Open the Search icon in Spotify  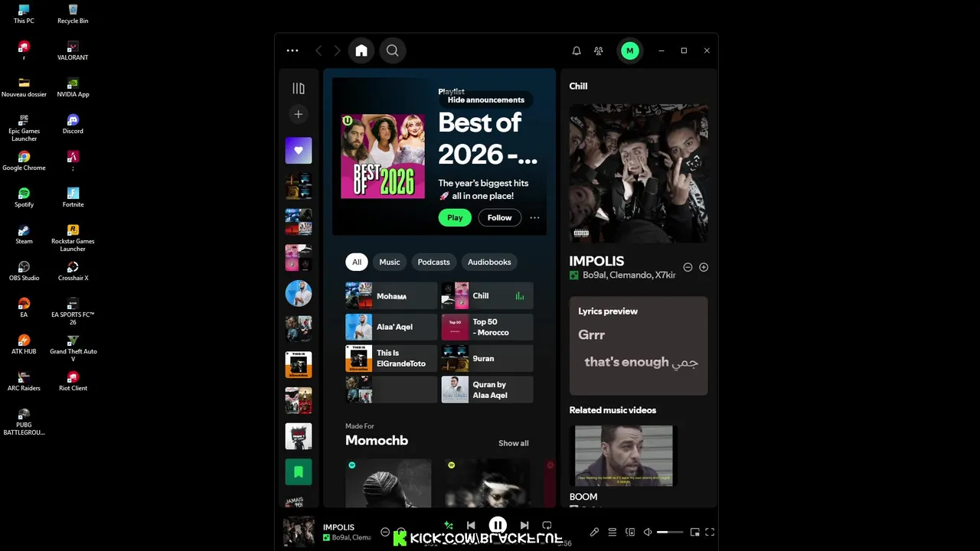coord(392,51)
